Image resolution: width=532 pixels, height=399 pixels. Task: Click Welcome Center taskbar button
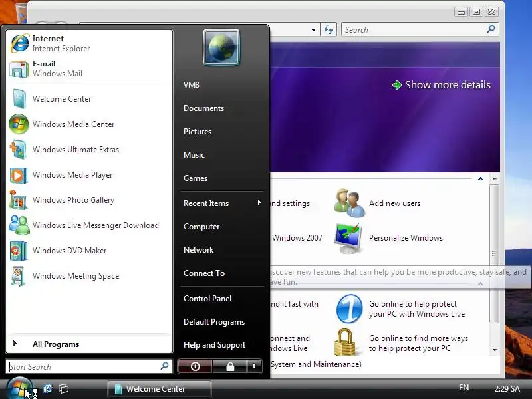click(160, 389)
